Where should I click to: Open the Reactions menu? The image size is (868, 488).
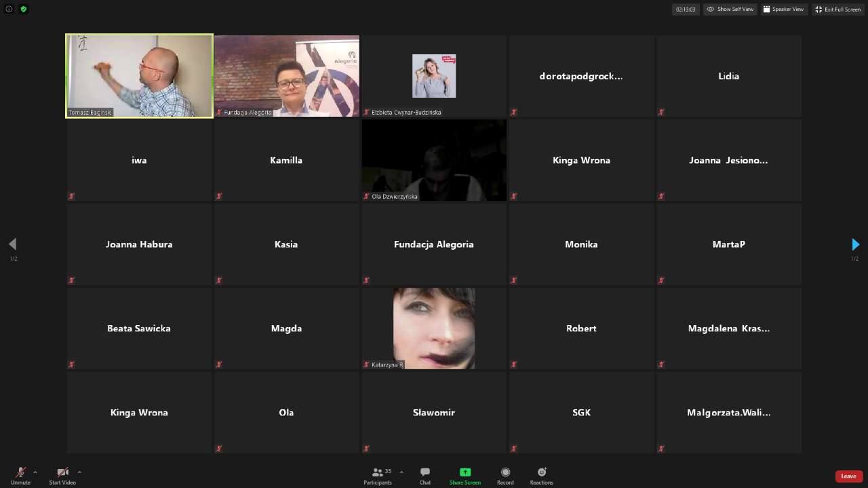click(541, 472)
